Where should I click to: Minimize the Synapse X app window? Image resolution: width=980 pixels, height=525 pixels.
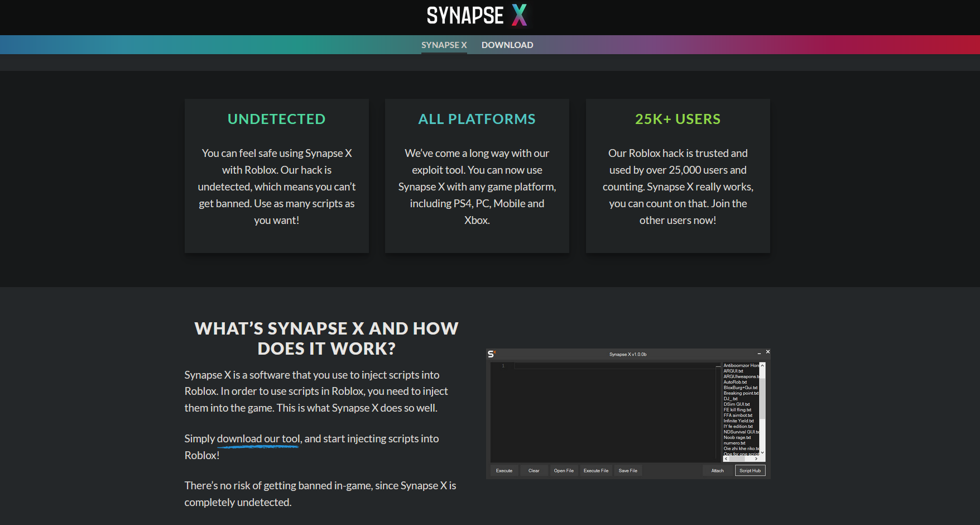pos(759,354)
